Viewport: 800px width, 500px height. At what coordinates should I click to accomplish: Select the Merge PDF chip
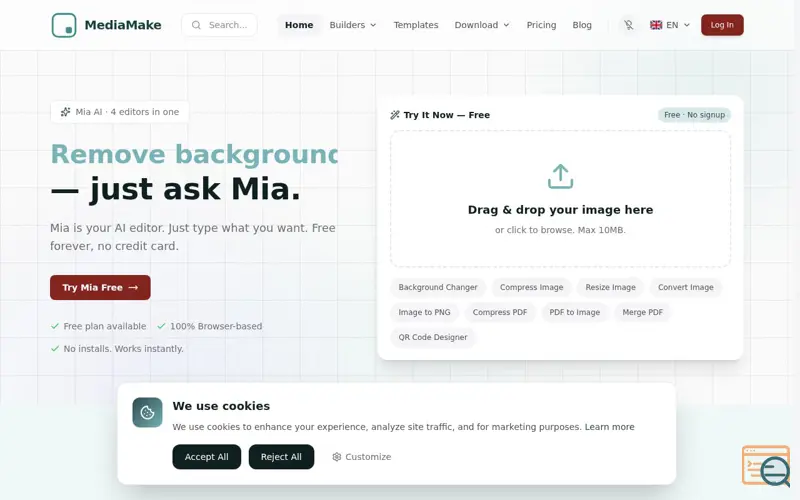[642, 312]
